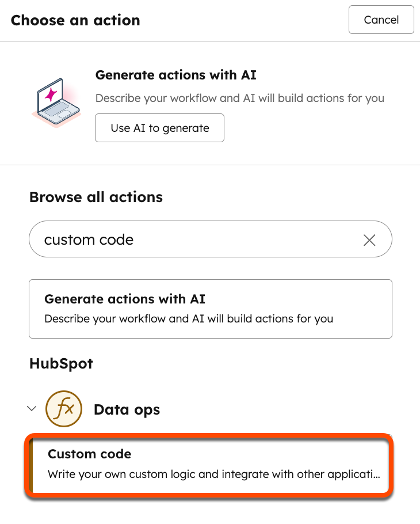Click the Data ops fx icon

click(x=64, y=409)
